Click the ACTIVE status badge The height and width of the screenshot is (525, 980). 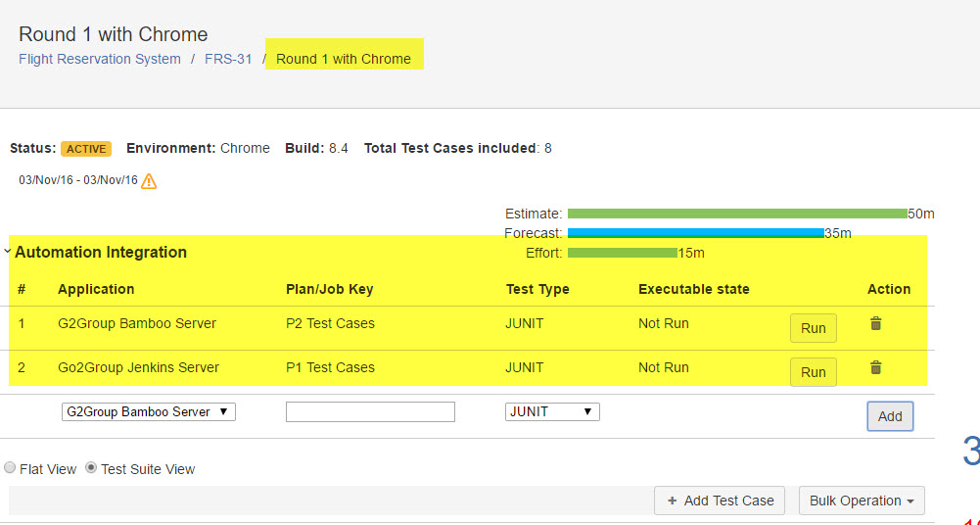[86, 149]
